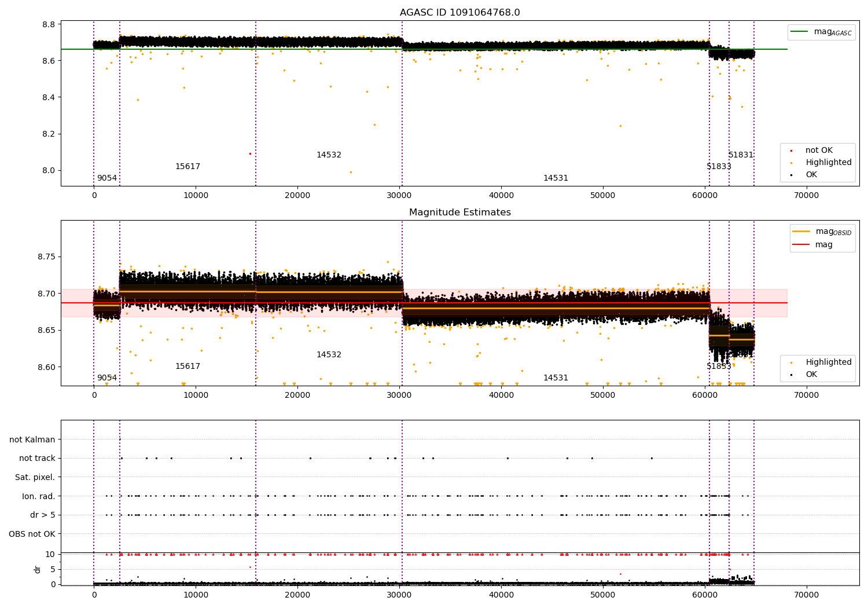868x608 pixels.
Task: Select 'mag' label in Magnitude Estimates legend
Action: pos(824,244)
